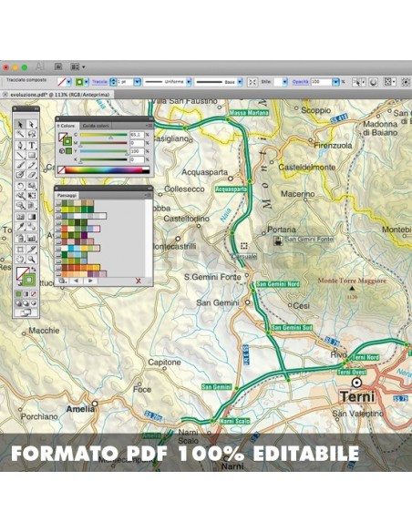
Task: Open the Arrange Documents dropdown
Action: pyautogui.click(x=77, y=66)
